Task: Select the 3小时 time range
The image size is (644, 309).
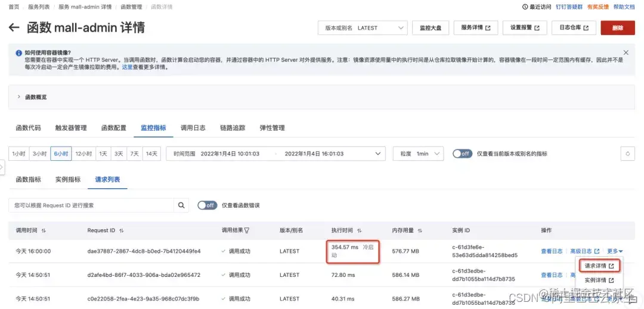Action: pyautogui.click(x=40, y=154)
